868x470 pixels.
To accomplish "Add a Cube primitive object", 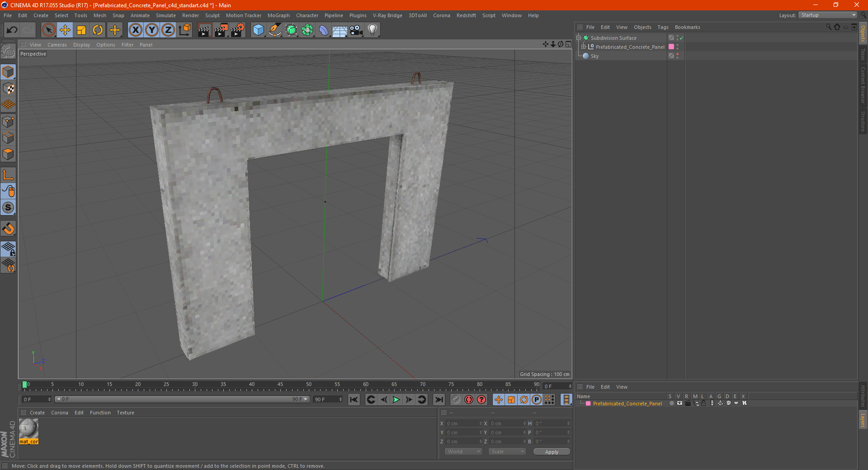I will tap(258, 30).
